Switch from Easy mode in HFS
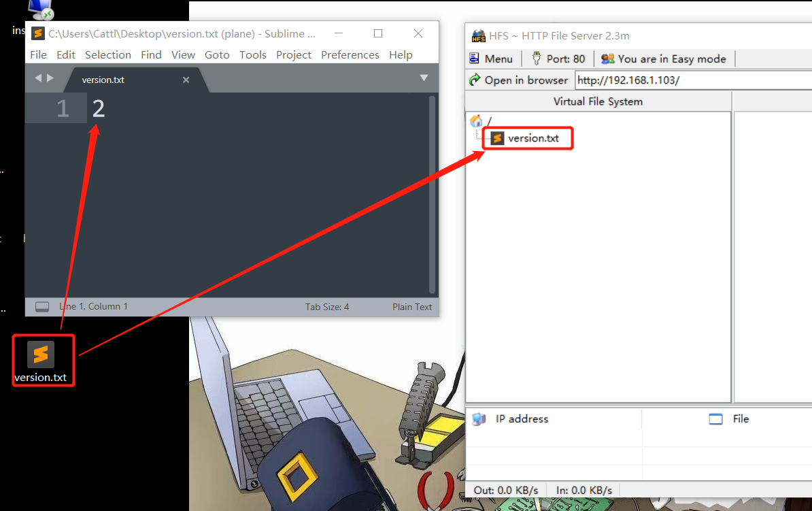This screenshot has width=812, height=511. (663, 59)
